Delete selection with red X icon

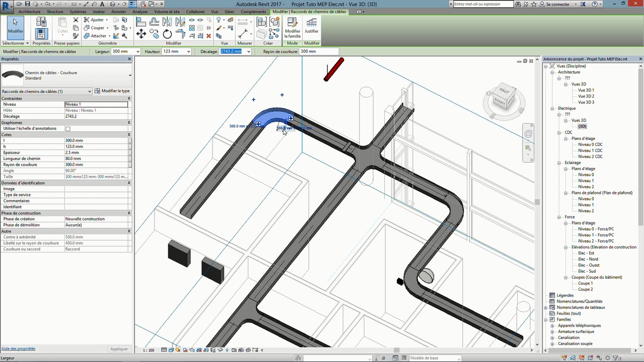coord(208,36)
